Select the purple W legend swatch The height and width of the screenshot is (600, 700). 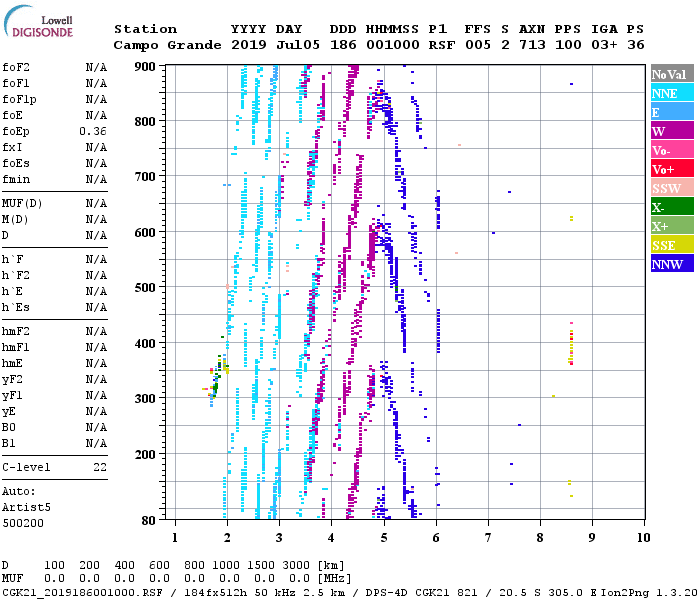click(672, 130)
